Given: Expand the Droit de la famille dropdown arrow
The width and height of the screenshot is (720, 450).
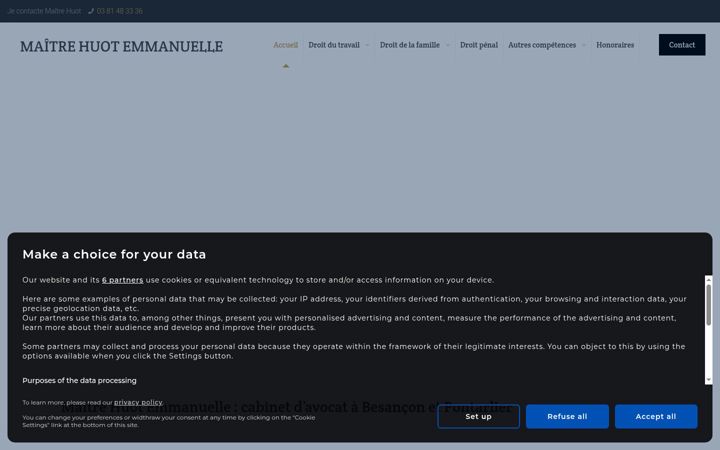Looking at the screenshot, I should coord(448,45).
